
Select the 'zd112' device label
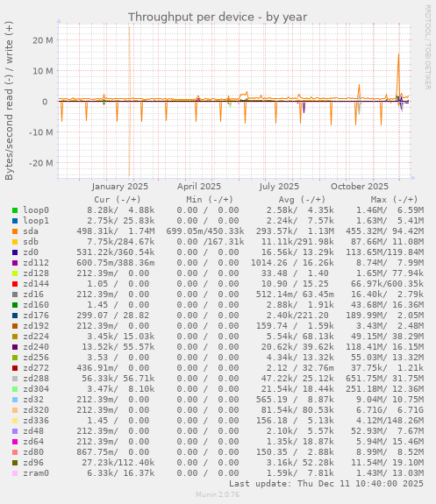(36, 263)
